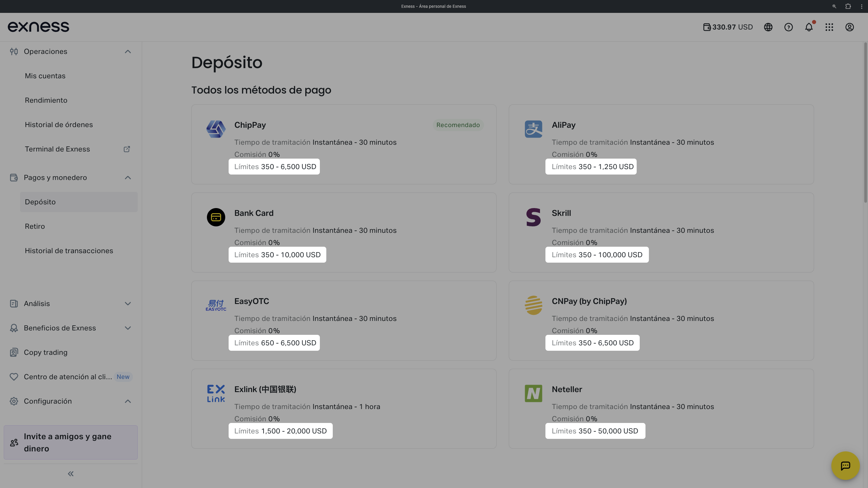The height and width of the screenshot is (488, 868).
Task: Expand the Beneficios de Exness section
Action: pos(128,328)
